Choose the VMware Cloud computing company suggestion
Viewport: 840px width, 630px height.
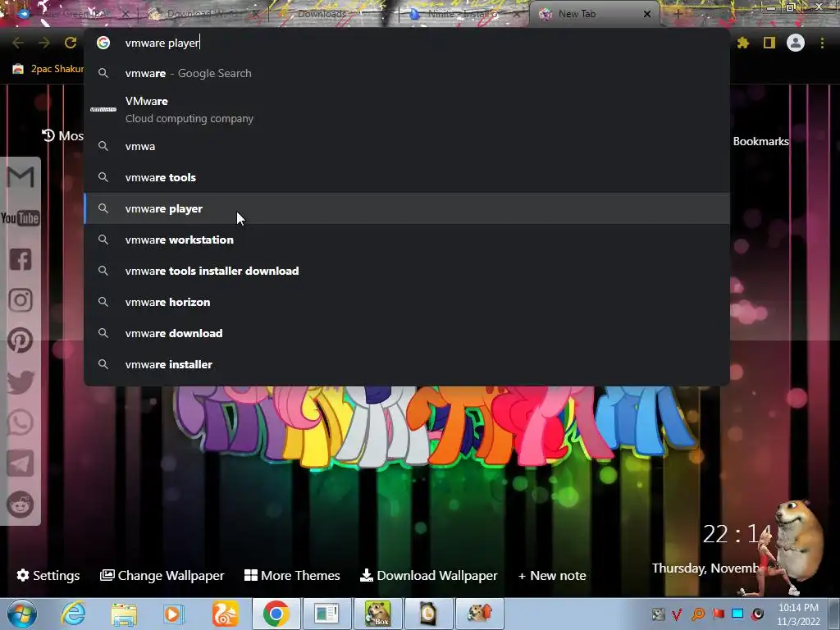tap(407, 110)
